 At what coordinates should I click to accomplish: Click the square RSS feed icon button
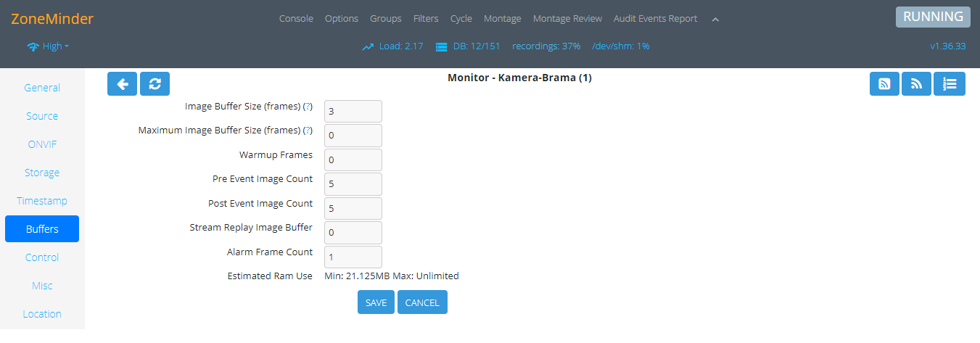pyautogui.click(x=884, y=84)
